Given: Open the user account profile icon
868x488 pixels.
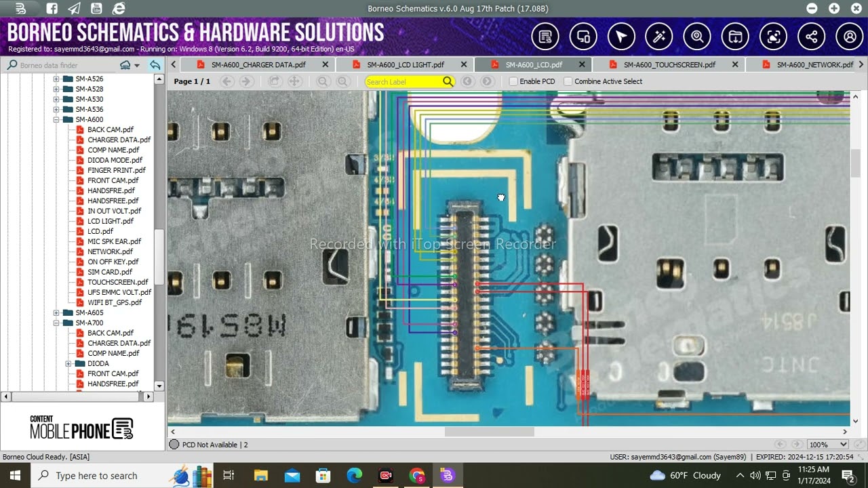Looking at the screenshot, I should pyautogui.click(x=850, y=37).
